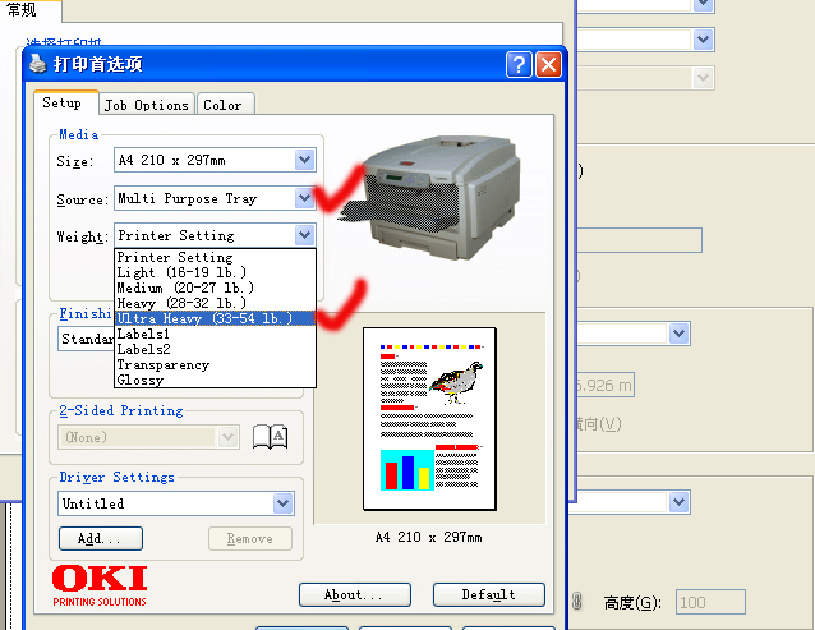815x630 pixels.
Task: Click the Default button
Action: [x=488, y=595]
